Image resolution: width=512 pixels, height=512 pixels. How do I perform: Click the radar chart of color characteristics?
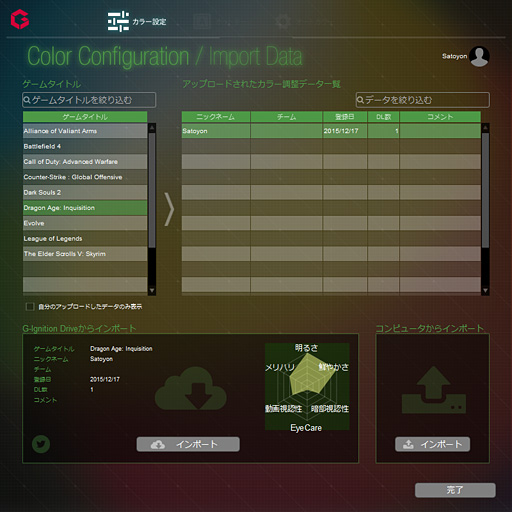(x=307, y=387)
